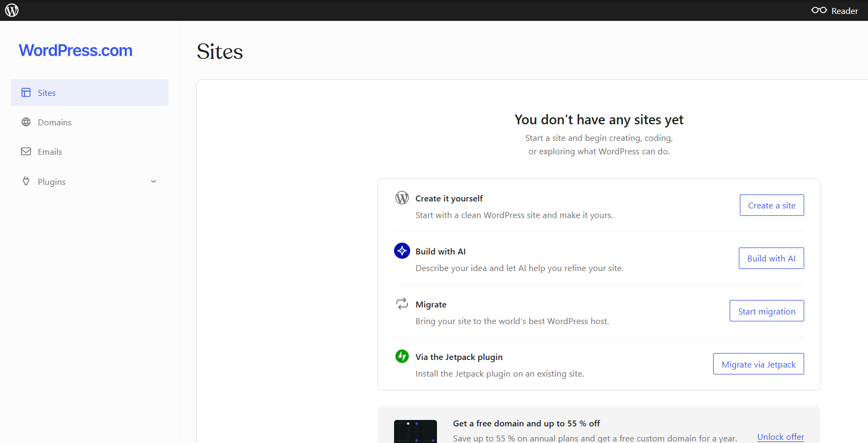Click the Start migration button
Viewport: 868px width, 443px height.
coord(767,311)
